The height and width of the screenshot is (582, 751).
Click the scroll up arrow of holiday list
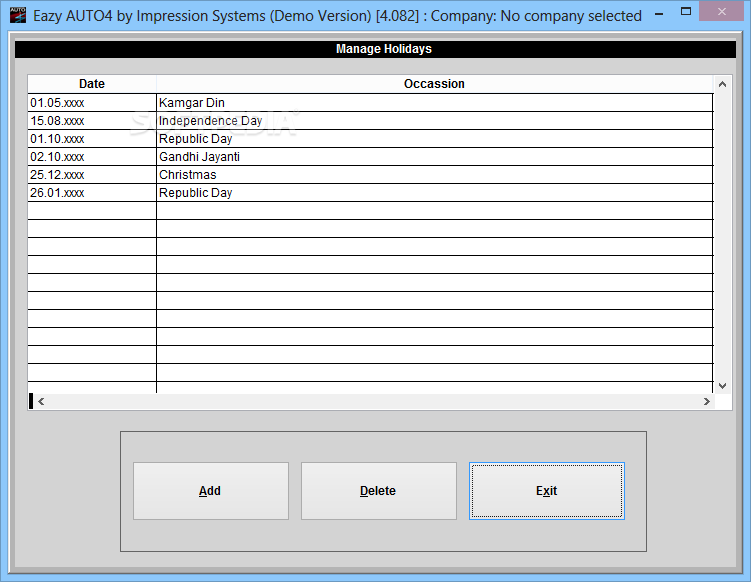(722, 84)
